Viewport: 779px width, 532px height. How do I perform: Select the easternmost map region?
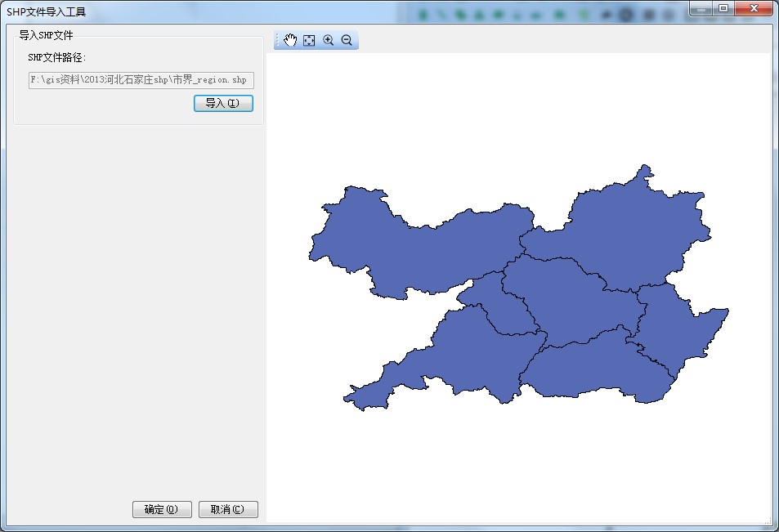click(x=678, y=327)
